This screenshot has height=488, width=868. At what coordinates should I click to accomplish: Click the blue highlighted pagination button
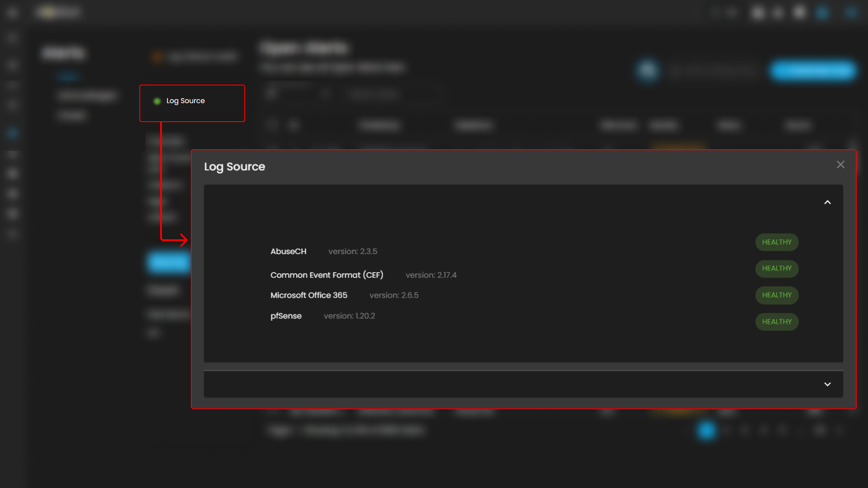point(706,430)
